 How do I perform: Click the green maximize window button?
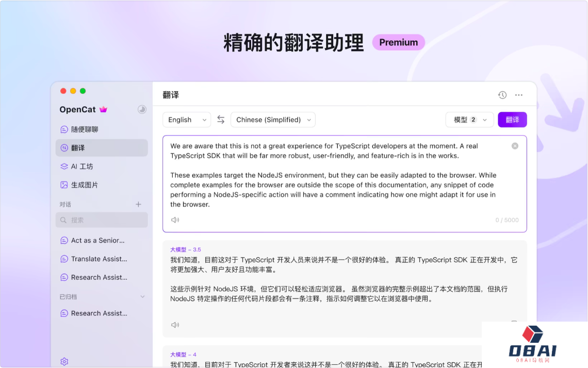[83, 91]
